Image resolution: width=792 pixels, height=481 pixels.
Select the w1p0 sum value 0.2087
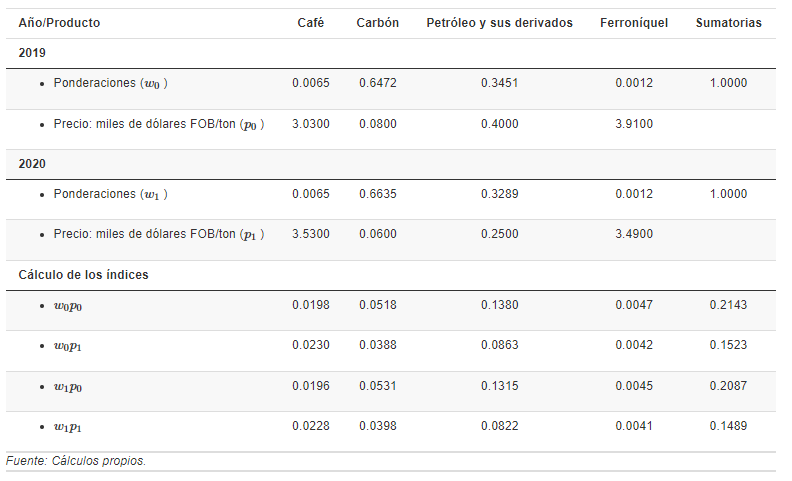[x=728, y=386]
